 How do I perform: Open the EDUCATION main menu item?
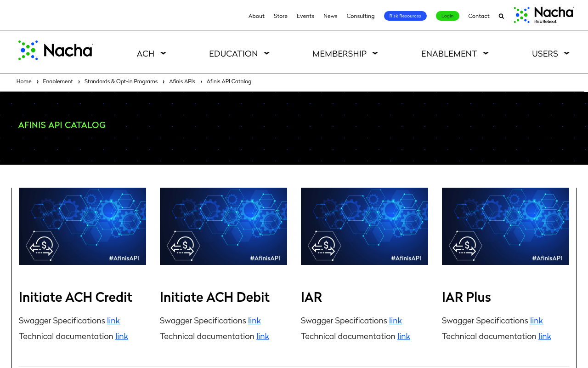(x=233, y=54)
